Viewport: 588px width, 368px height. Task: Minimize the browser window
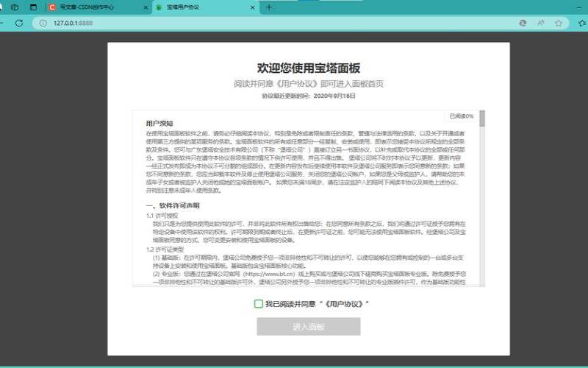[x=579, y=7]
